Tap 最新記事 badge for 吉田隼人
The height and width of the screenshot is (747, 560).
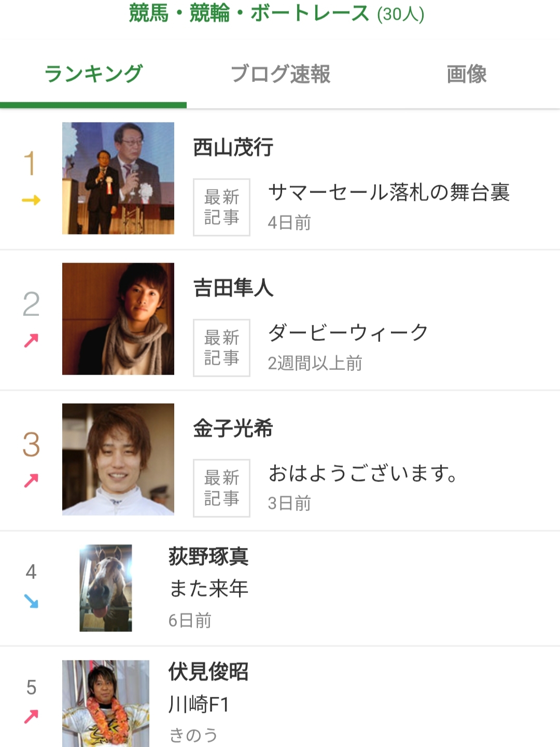[221, 348]
